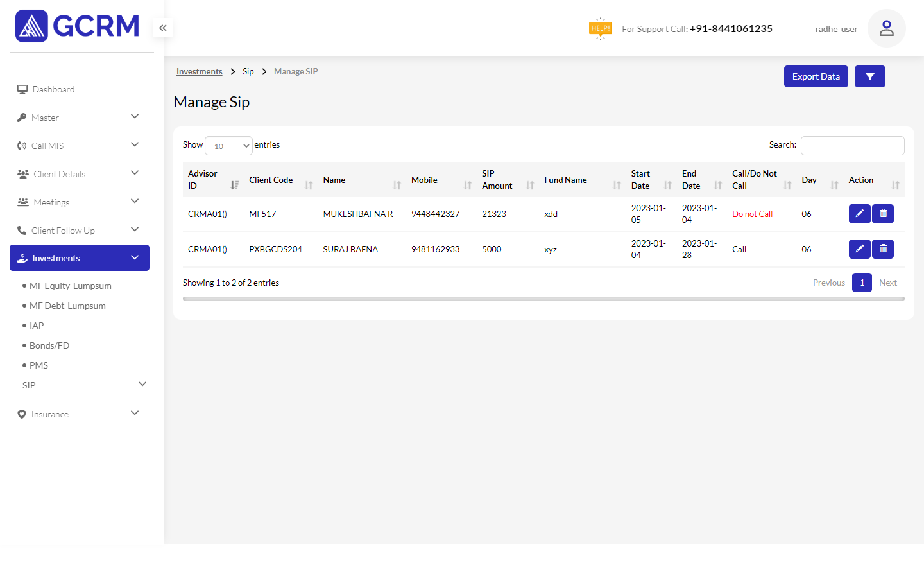This screenshot has width=924, height=567.
Task: Open the Show entries dropdown
Action: pos(228,146)
